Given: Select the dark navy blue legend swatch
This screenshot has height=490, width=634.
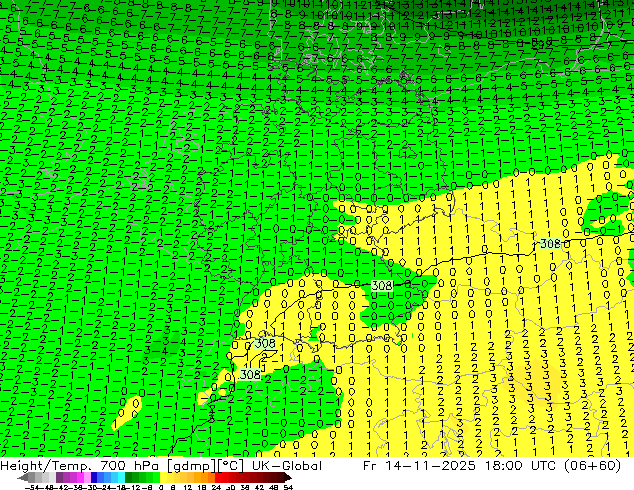Looking at the screenshot, I should (94, 478).
